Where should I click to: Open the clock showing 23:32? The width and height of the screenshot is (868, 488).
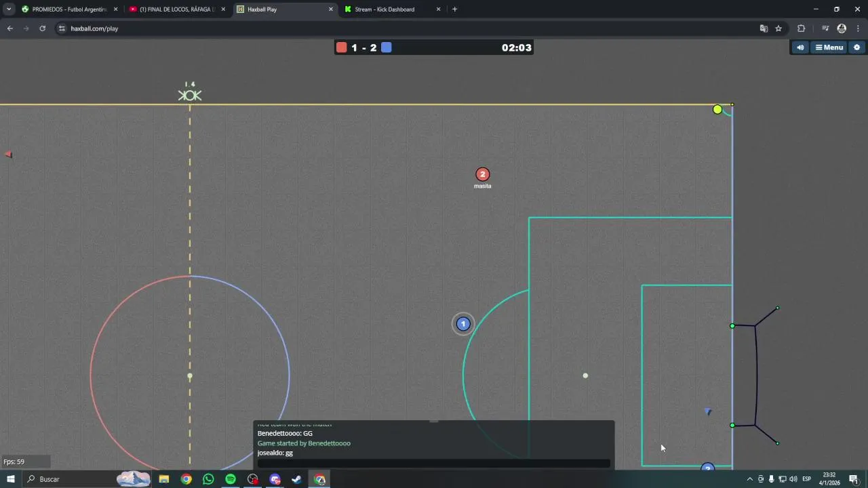click(x=829, y=479)
